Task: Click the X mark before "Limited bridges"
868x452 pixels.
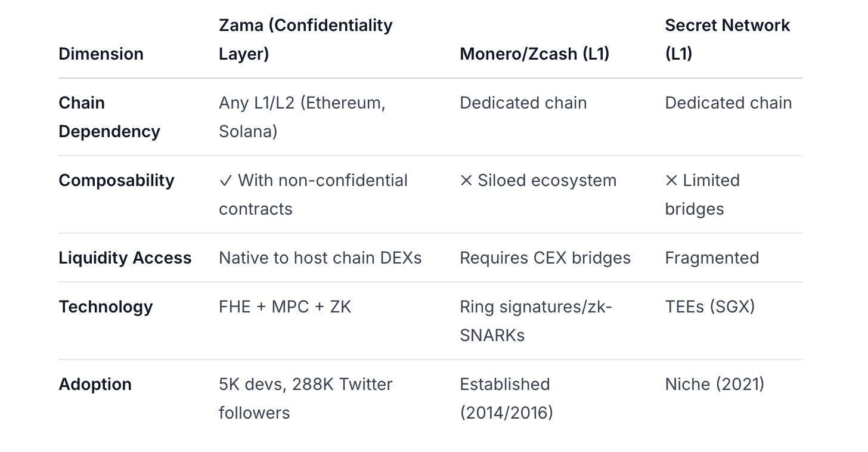Action: pyautogui.click(x=671, y=181)
